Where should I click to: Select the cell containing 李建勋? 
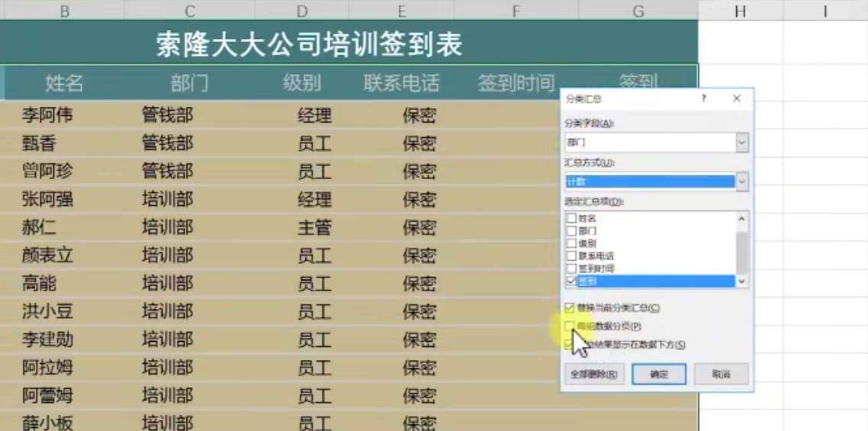[x=64, y=339]
